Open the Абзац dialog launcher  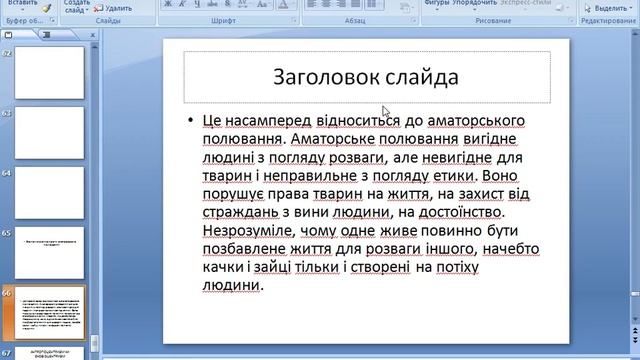coord(413,20)
